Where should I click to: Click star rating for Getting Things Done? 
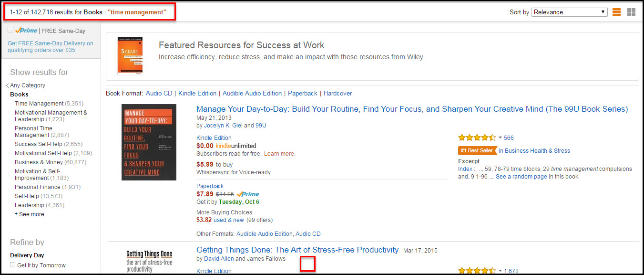tap(477, 271)
